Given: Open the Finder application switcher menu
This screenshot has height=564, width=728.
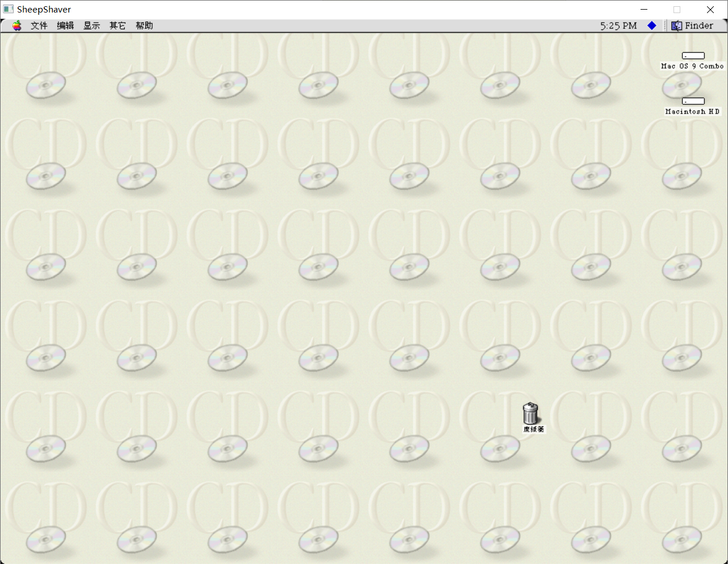Looking at the screenshot, I should coord(698,25).
